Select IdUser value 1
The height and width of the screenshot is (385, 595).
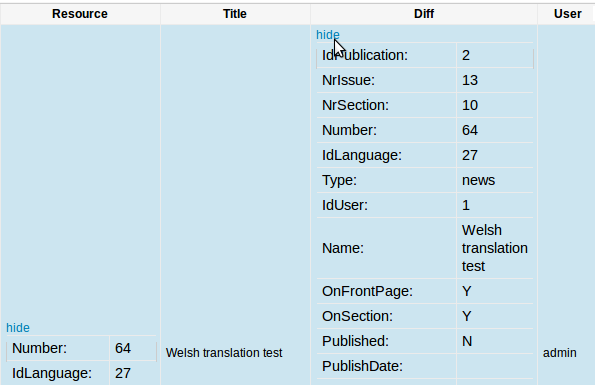pos(466,205)
